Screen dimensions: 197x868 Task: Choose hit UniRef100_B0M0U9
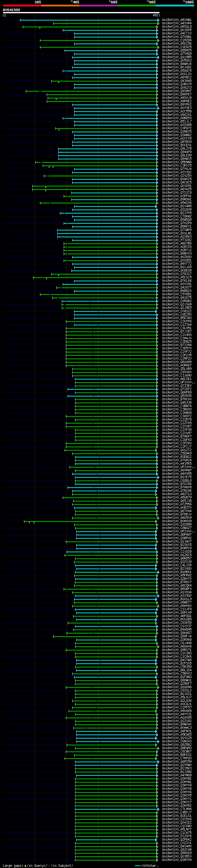[176, 521]
